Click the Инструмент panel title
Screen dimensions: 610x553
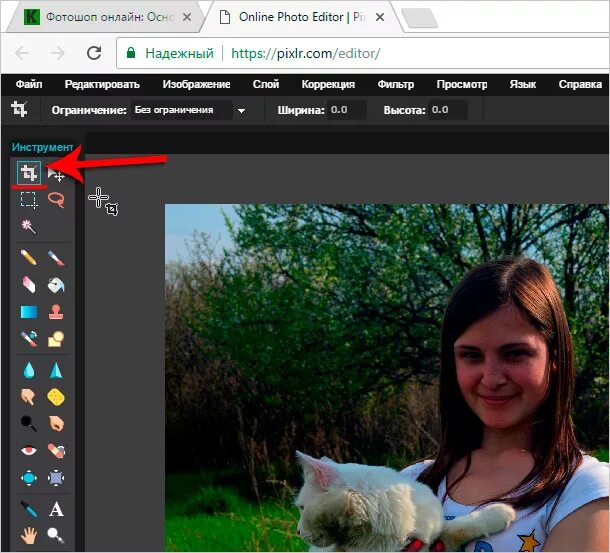pos(42,147)
